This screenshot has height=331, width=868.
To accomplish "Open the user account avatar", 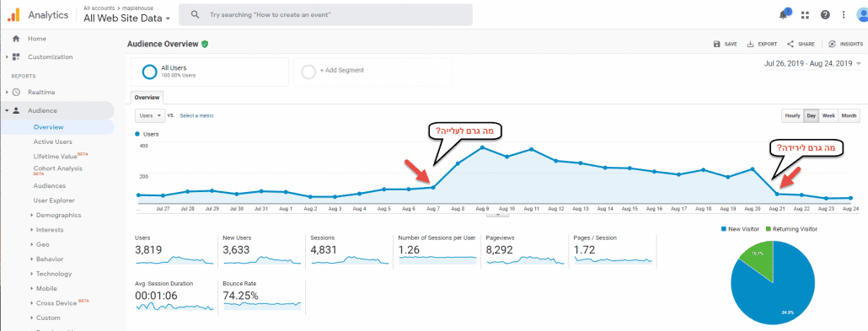I will tap(862, 15).
